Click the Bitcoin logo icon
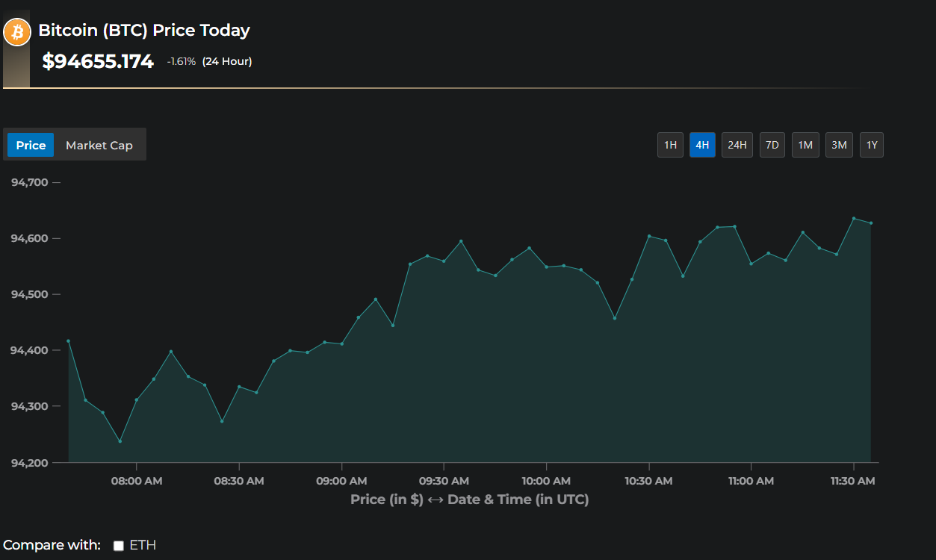The image size is (936, 560). point(16,33)
